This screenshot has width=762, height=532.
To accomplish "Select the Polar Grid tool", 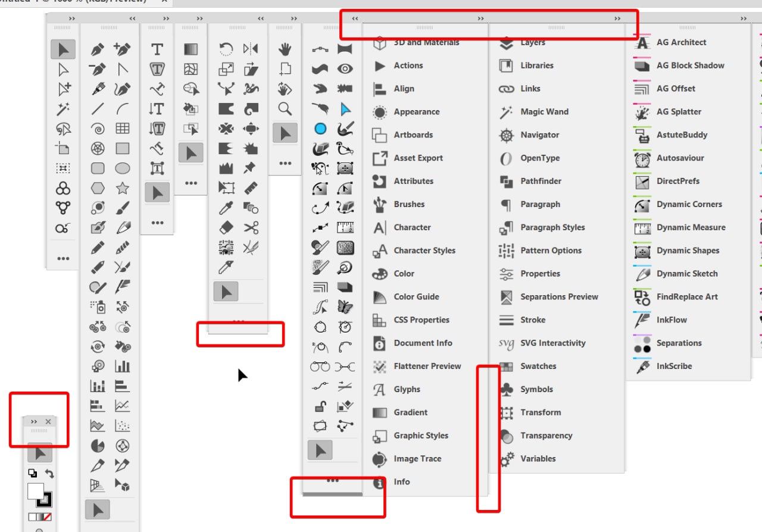I will coord(98,148).
